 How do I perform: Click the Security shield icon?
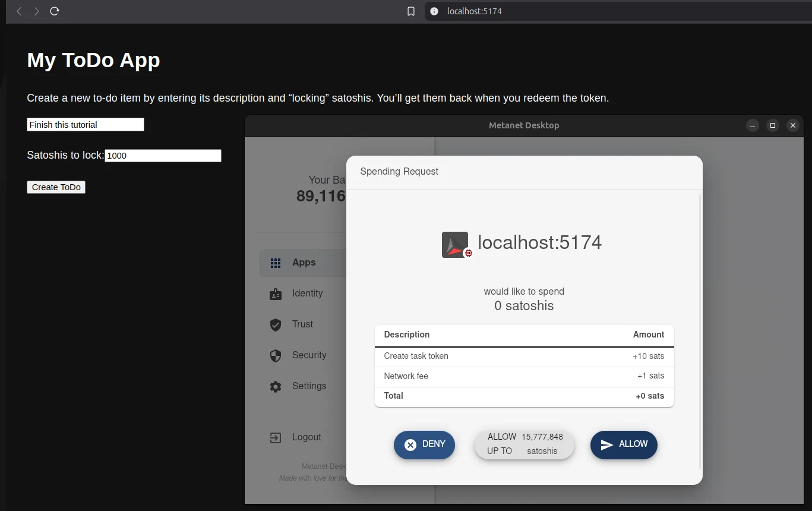[276, 356]
